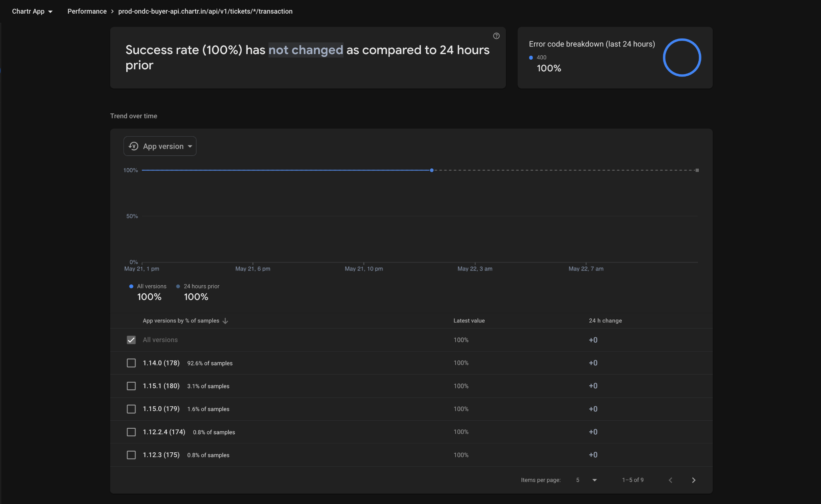Click the Latest value column header
The width and height of the screenshot is (821, 504).
click(x=469, y=321)
